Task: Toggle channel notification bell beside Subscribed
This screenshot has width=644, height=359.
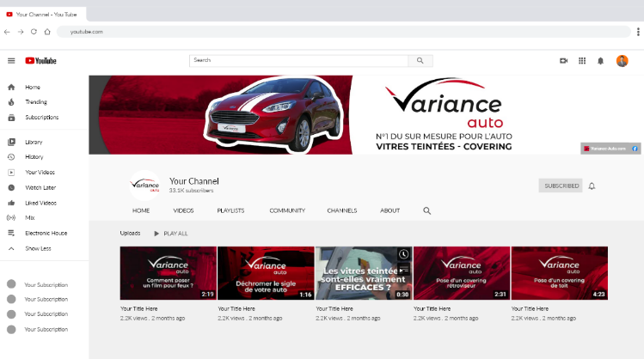Action: (x=592, y=186)
